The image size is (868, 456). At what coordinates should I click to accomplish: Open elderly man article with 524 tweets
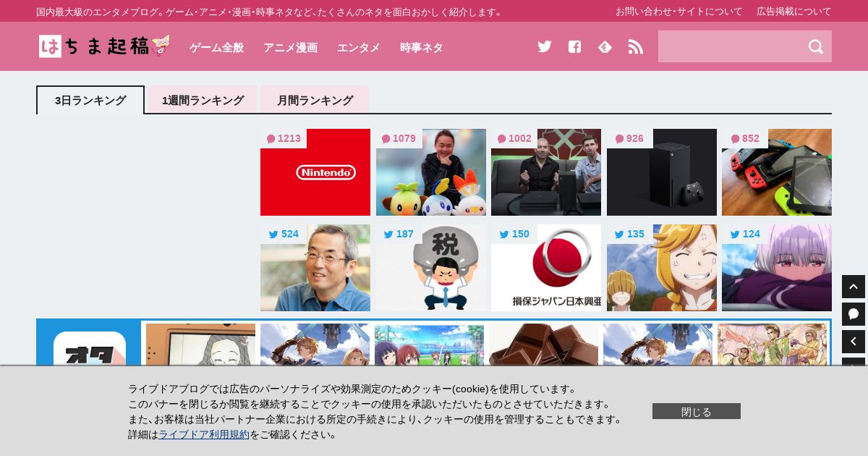point(315,268)
